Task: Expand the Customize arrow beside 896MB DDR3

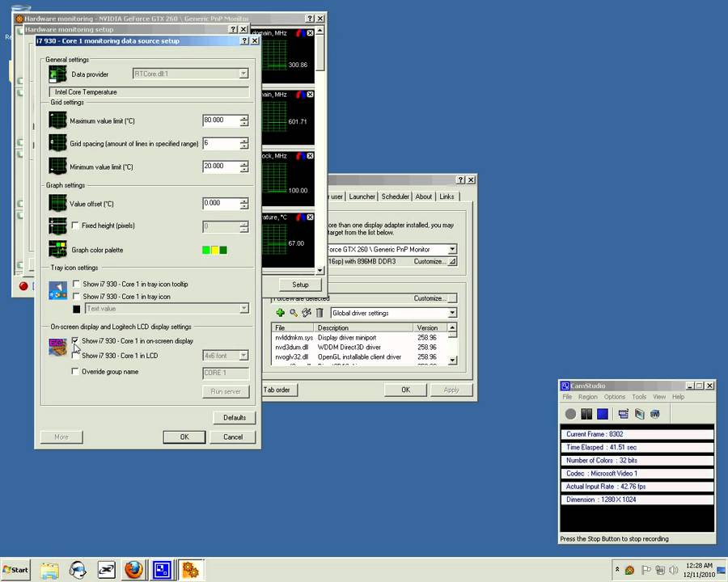Action: pos(451,261)
